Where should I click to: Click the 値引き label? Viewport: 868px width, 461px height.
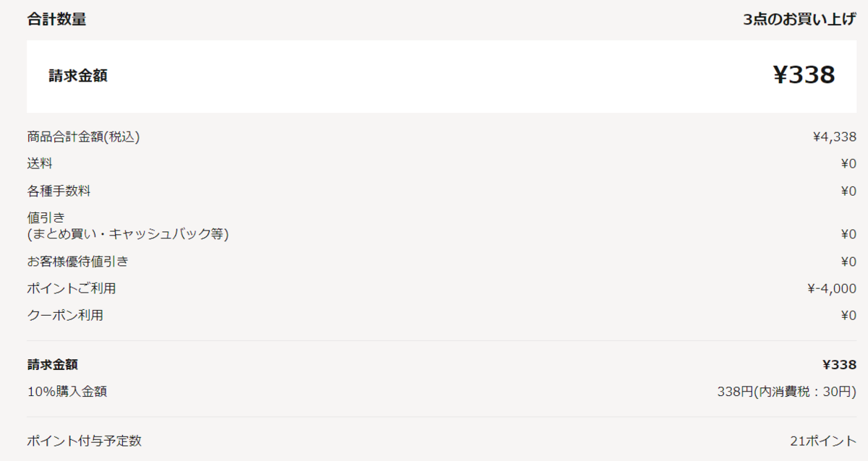46,217
